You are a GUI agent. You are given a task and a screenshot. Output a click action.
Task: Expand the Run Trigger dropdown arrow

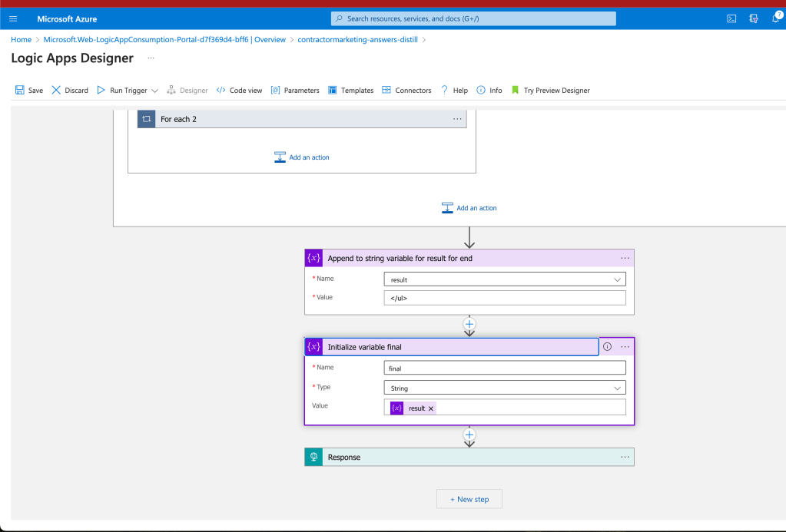(x=155, y=91)
